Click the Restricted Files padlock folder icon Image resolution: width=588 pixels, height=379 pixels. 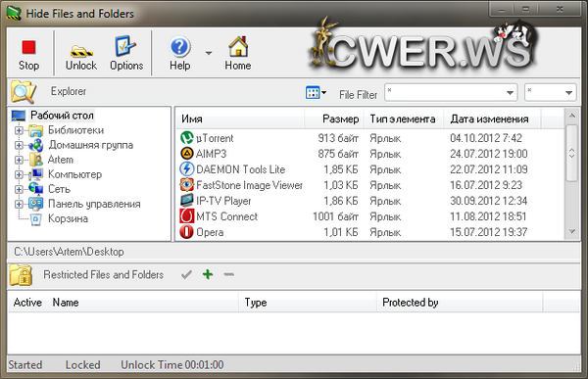(x=21, y=275)
